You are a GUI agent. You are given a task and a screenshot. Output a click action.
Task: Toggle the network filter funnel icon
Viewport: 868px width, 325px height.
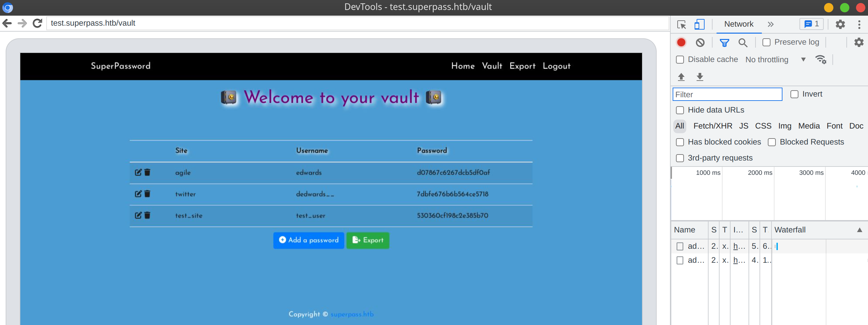pos(724,43)
